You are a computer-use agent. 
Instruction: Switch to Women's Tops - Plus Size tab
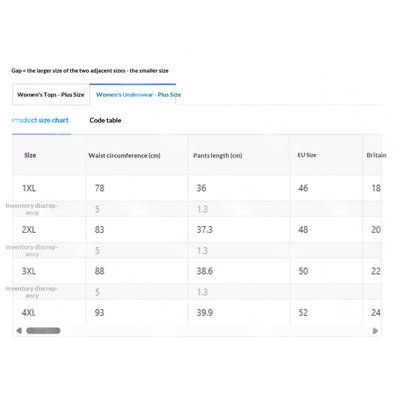51,95
